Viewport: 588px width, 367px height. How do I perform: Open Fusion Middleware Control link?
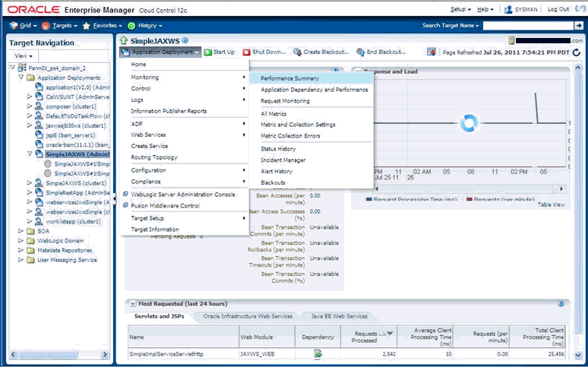(x=165, y=206)
